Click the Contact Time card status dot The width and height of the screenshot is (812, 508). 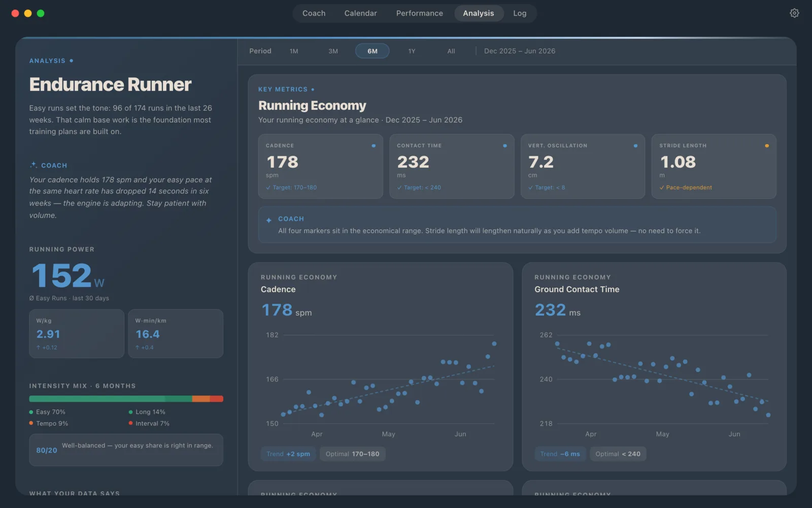pos(504,146)
